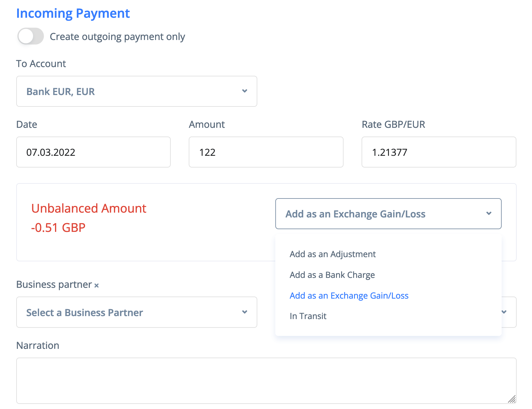The height and width of the screenshot is (409, 532).
Task: Open the Bank EUR, EUR account dropdown
Action: coord(136,91)
